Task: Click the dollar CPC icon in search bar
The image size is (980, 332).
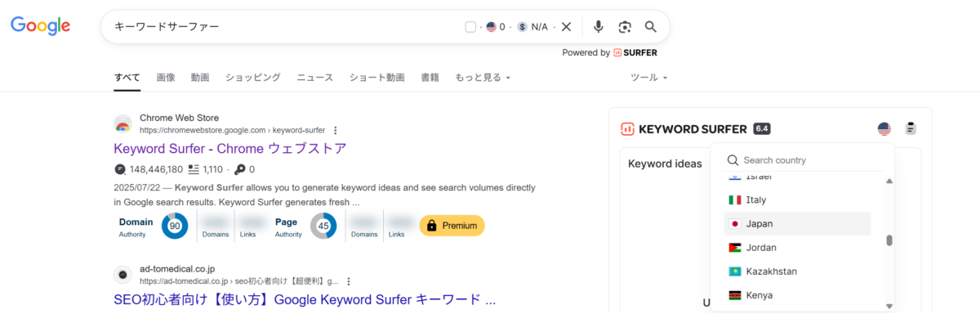Action: pyautogui.click(x=523, y=27)
